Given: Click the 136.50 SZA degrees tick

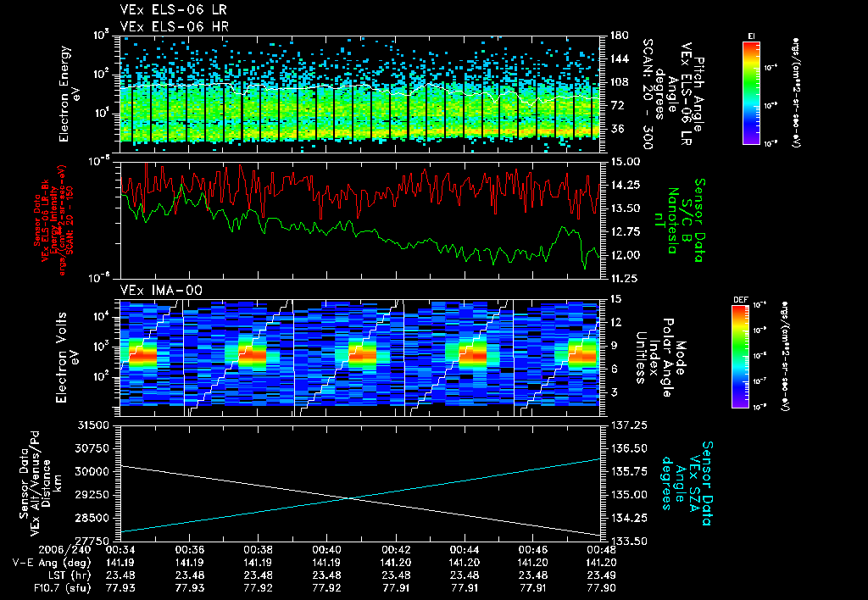Looking at the screenshot, I should click(628, 448).
